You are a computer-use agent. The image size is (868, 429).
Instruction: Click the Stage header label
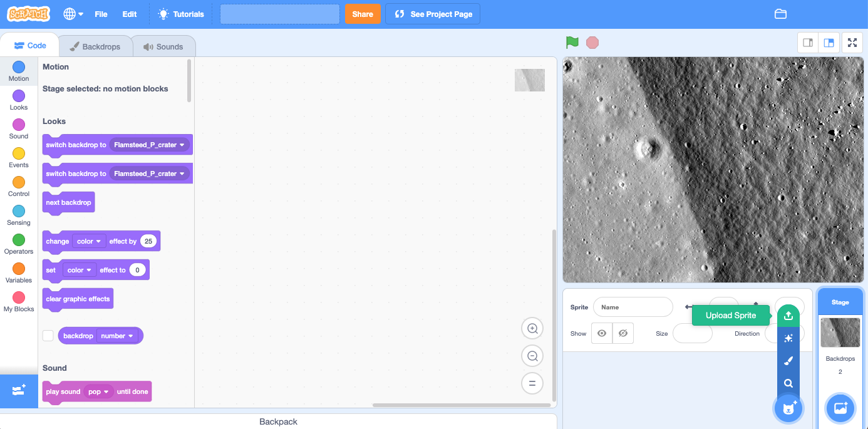click(x=840, y=302)
